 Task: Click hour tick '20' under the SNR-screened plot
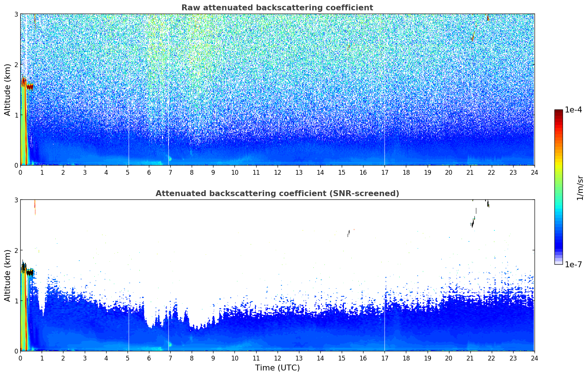(449, 358)
